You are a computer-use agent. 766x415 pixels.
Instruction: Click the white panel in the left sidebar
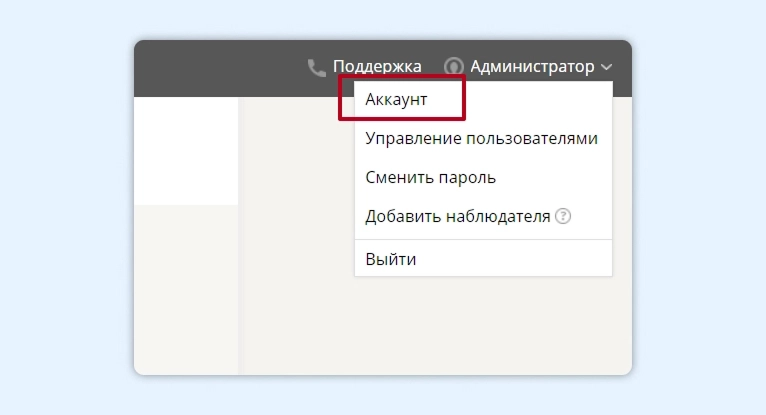tap(186, 151)
